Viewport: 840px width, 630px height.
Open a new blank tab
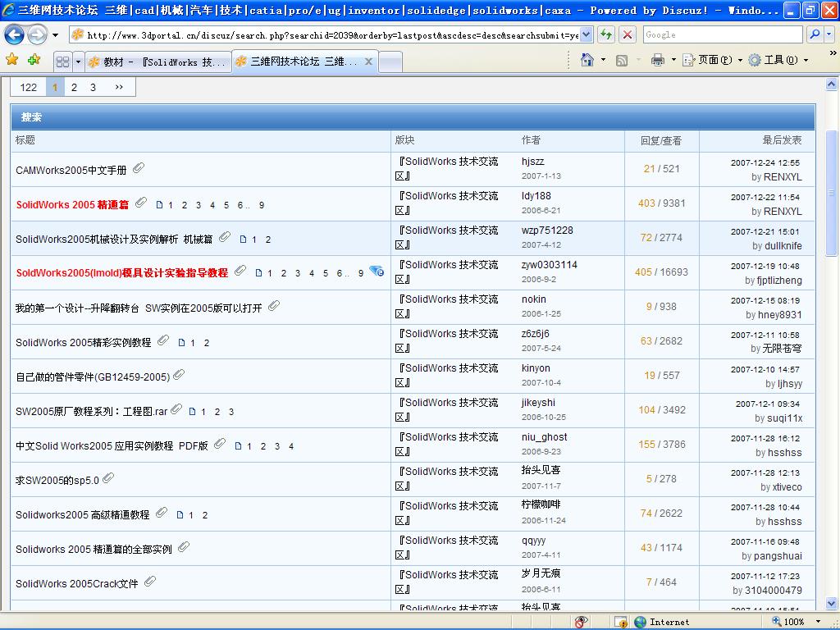390,62
